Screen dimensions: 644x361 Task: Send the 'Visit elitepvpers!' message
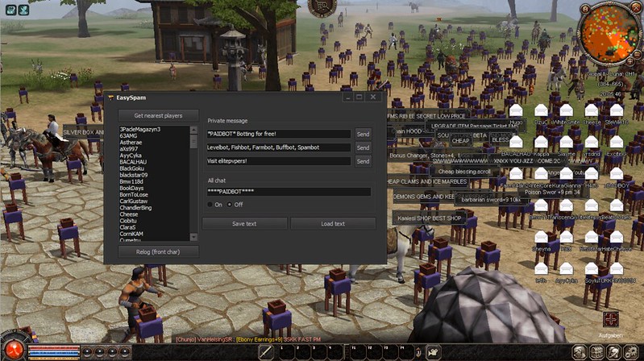[363, 161]
